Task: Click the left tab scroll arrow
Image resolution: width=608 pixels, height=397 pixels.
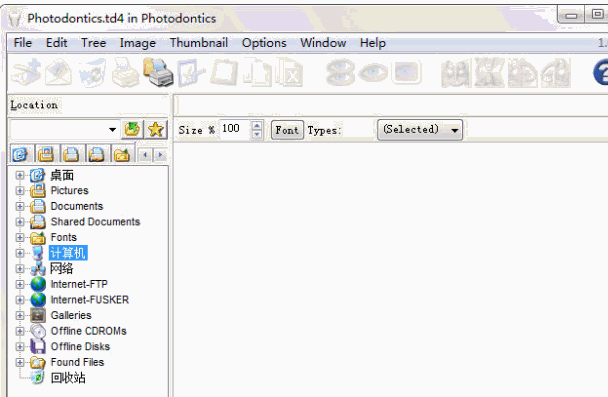Action: (x=145, y=155)
